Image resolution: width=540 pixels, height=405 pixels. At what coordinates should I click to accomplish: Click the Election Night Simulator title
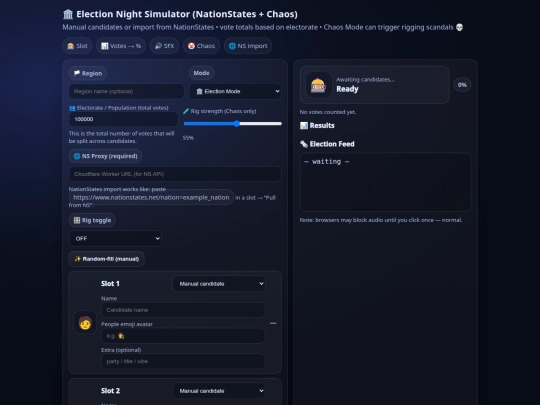coord(180,14)
